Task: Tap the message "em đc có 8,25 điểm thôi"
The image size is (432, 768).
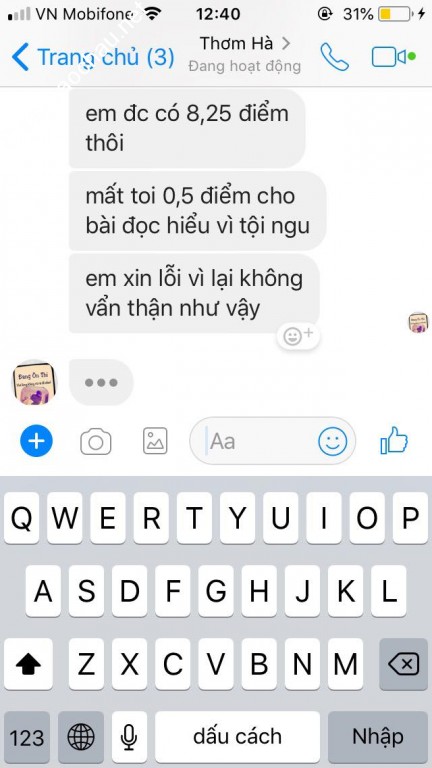Action: [187, 128]
